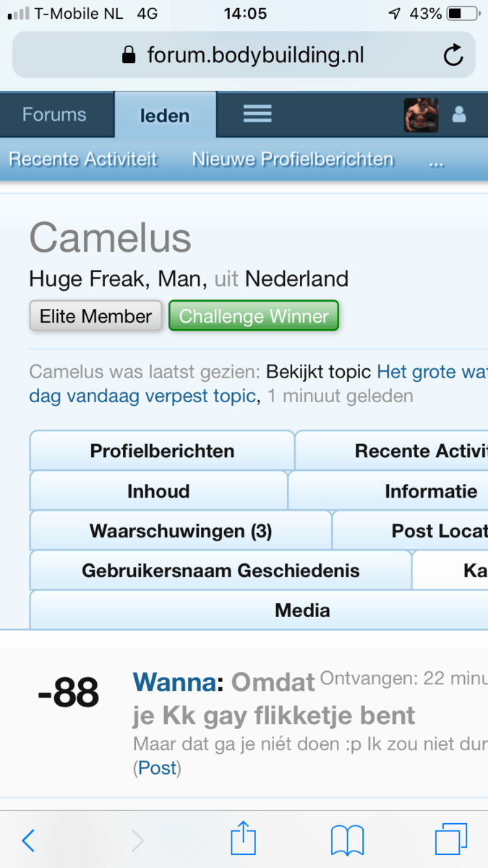This screenshot has height=868, width=488.
Task: Select the Profielberichten profile tab
Action: click(x=162, y=451)
